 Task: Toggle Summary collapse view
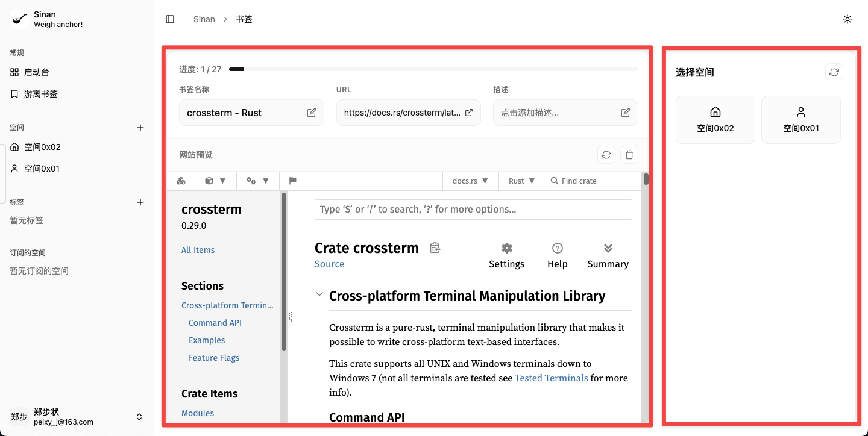tap(608, 256)
